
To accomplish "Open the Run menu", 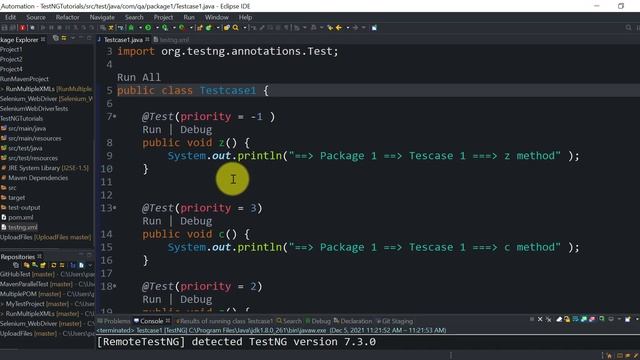I will point(189,17).
